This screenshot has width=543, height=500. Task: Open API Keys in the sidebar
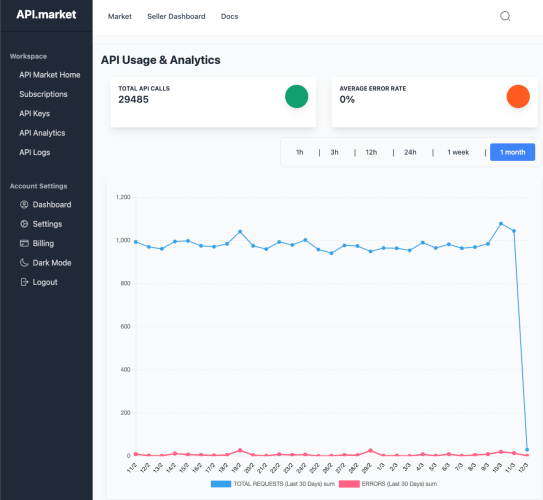coord(35,114)
